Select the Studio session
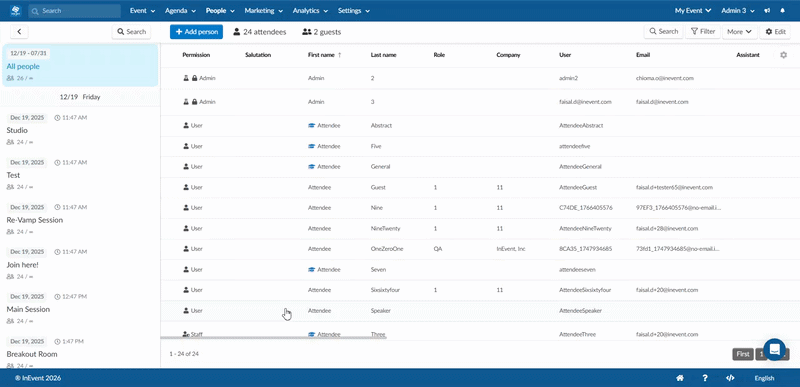This screenshot has height=387, width=800. click(17, 130)
